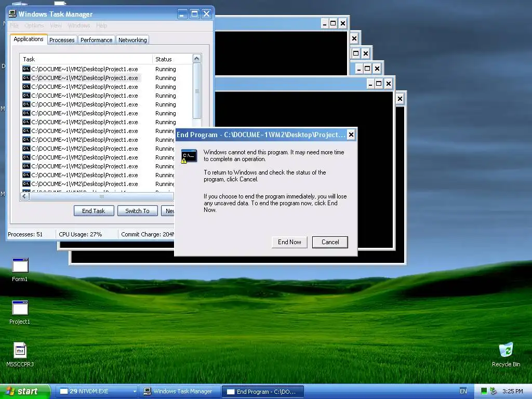Maximize the Windows Task Manager window
532x399 pixels.
tap(194, 14)
